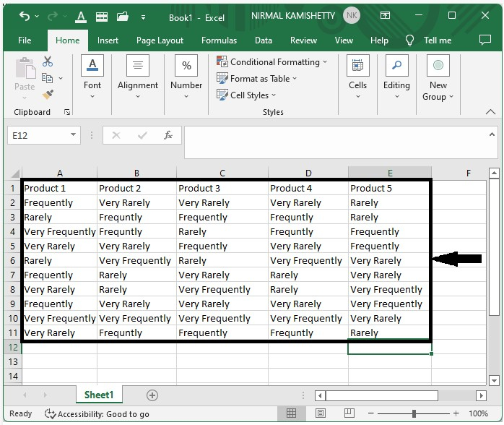The image size is (504, 425).
Task: Expand the Editing group dropdown
Action: coord(396,96)
